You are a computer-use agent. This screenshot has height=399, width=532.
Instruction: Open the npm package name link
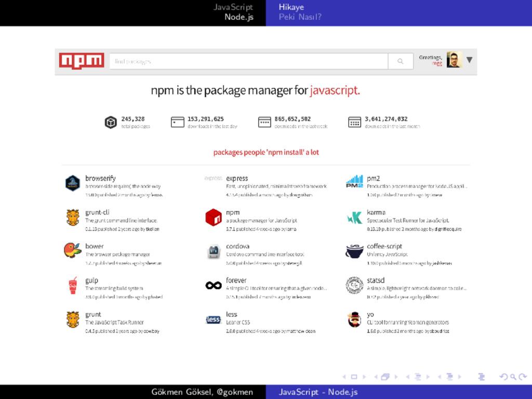point(233,212)
